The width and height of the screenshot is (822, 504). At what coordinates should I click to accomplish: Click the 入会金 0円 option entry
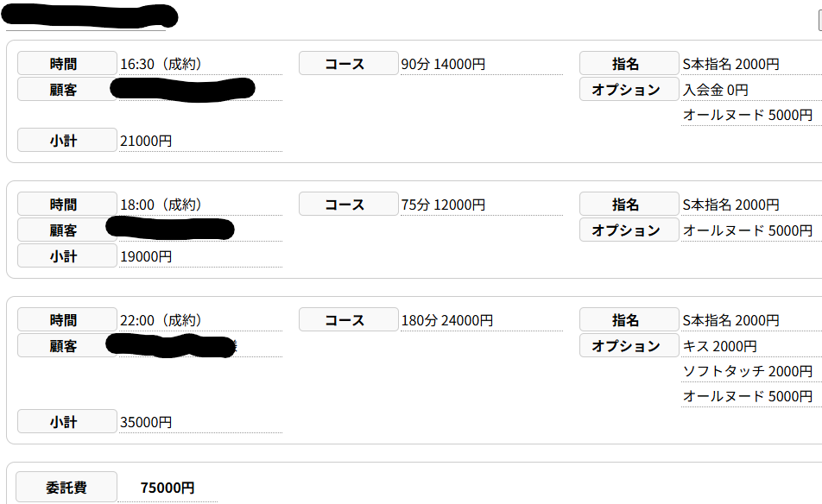pos(715,90)
